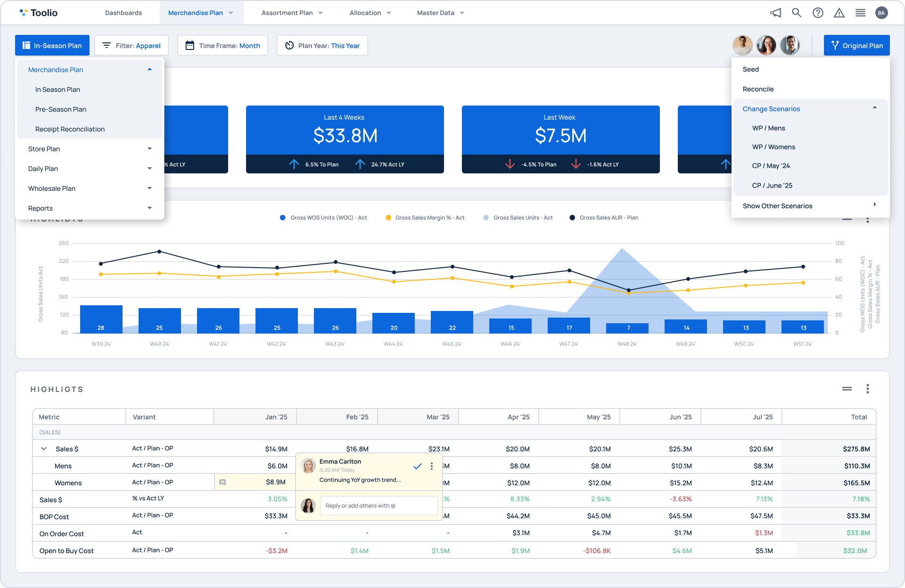Image resolution: width=905 pixels, height=588 pixels.
Task: Collapse the Merchandise Plan sidebar section
Action: point(149,69)
